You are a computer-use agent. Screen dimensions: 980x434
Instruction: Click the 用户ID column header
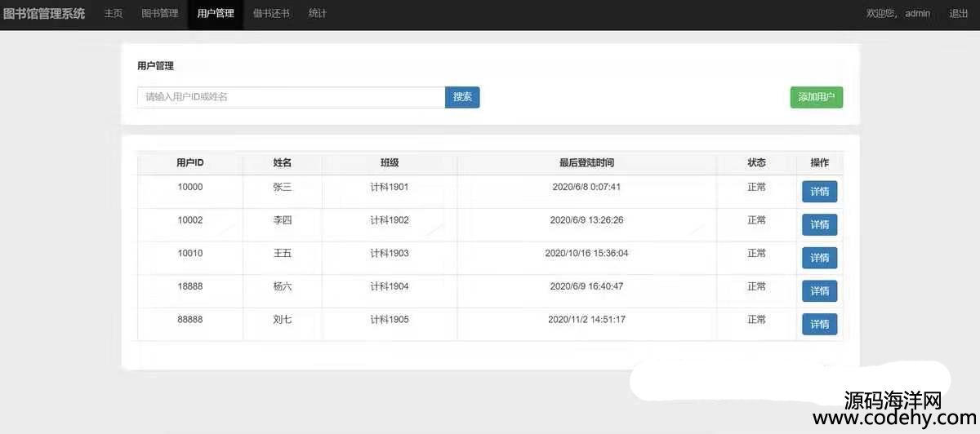coord(189,163)
